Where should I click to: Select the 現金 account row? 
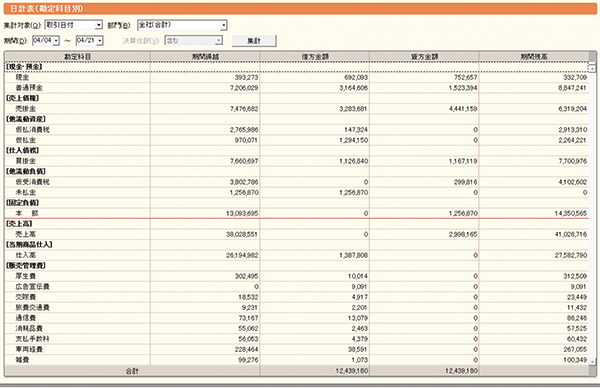point(296,77)
